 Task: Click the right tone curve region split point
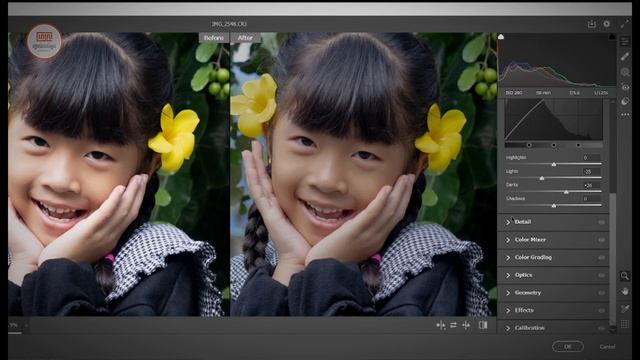tap(578, 145)
